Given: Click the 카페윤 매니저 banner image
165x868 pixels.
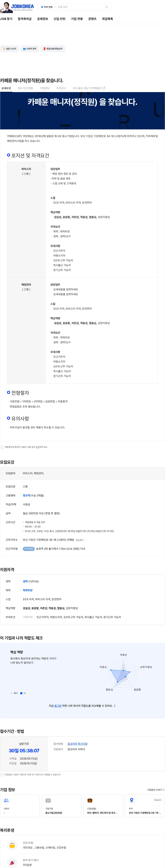Looking at the screenshot, I should (82, 110).
